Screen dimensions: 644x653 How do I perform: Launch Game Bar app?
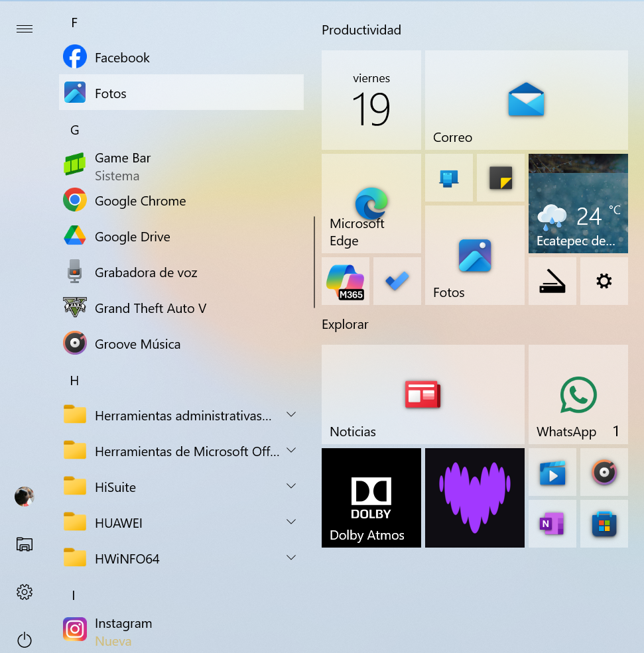coord(181,166)
